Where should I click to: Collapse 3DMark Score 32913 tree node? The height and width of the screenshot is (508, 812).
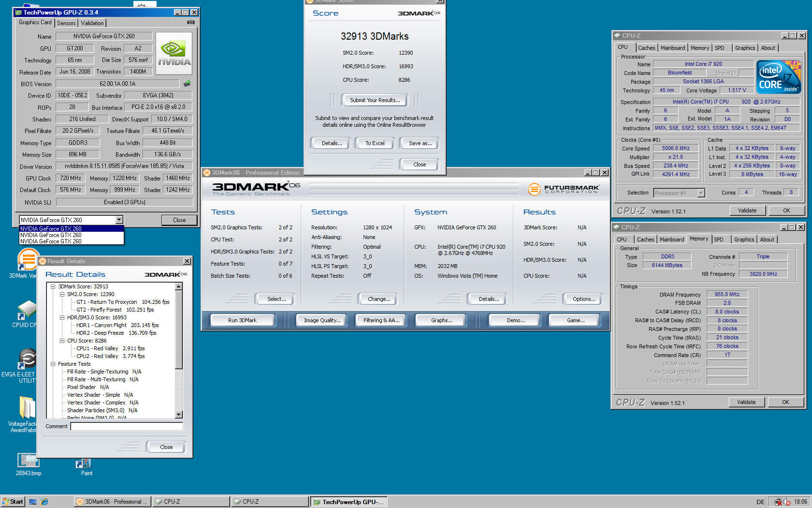tap(53, 286)
